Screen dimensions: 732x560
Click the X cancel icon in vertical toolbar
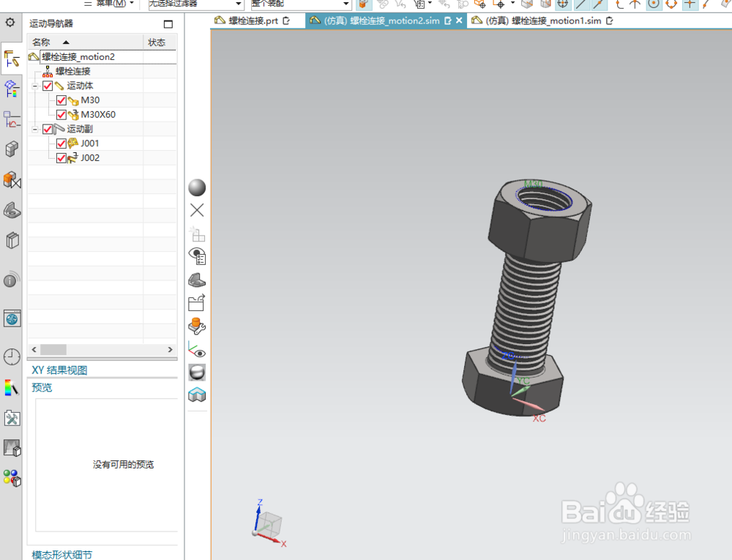click(x=197, y=211)
